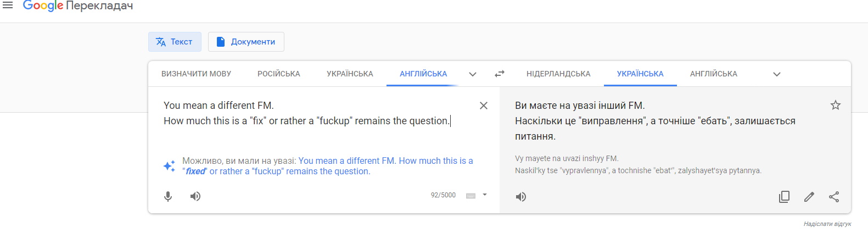Choose НІДЕРЛАНДСЬКА as target language

click(x=558, y=74)
